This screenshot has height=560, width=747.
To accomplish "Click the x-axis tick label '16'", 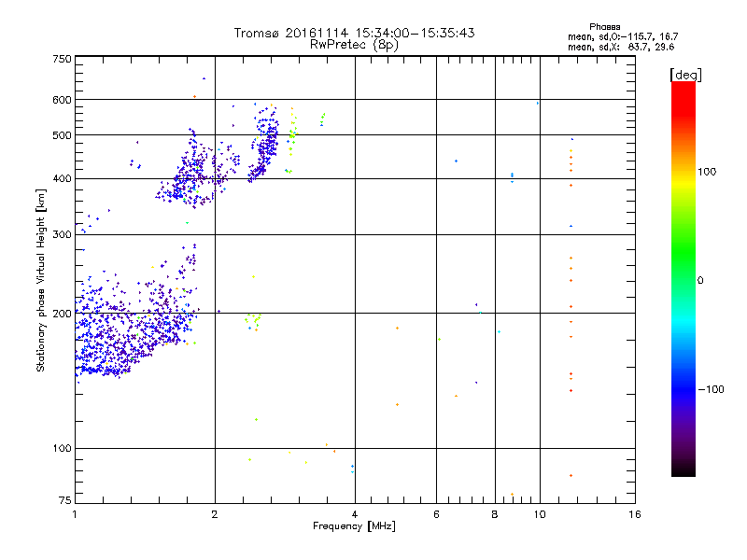I will tap(635, 514).
